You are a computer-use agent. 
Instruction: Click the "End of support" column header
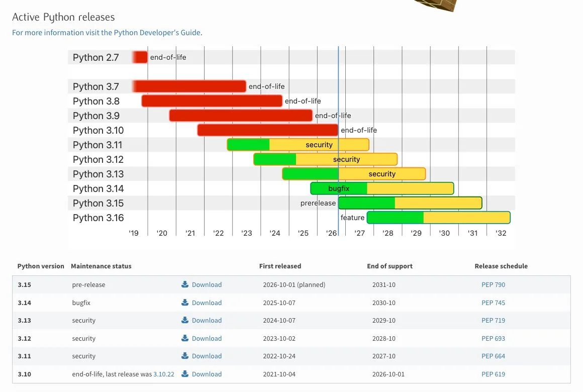pos(390,266)
